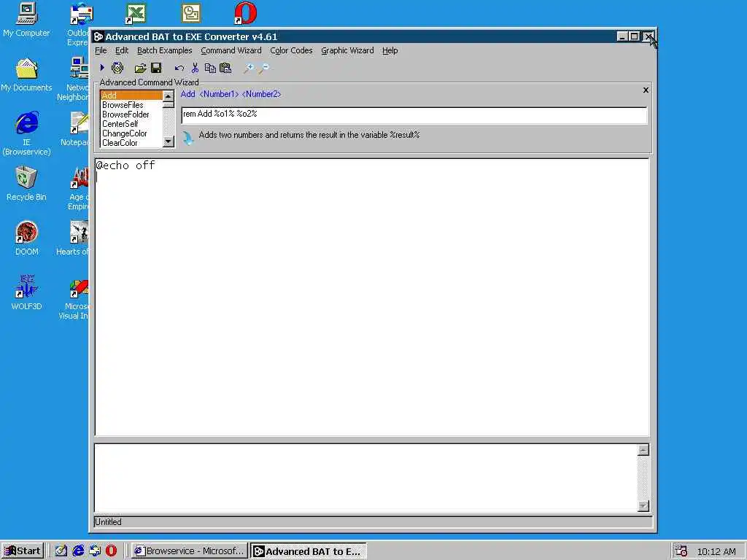Click Opera quick launch icon in taskbar
Viewport: 747px width, 560px height.
(x=111, y=551)
